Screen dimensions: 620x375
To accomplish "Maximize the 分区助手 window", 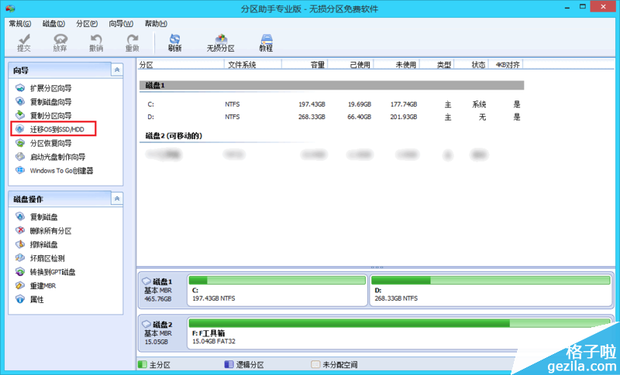I will point(582,7).
